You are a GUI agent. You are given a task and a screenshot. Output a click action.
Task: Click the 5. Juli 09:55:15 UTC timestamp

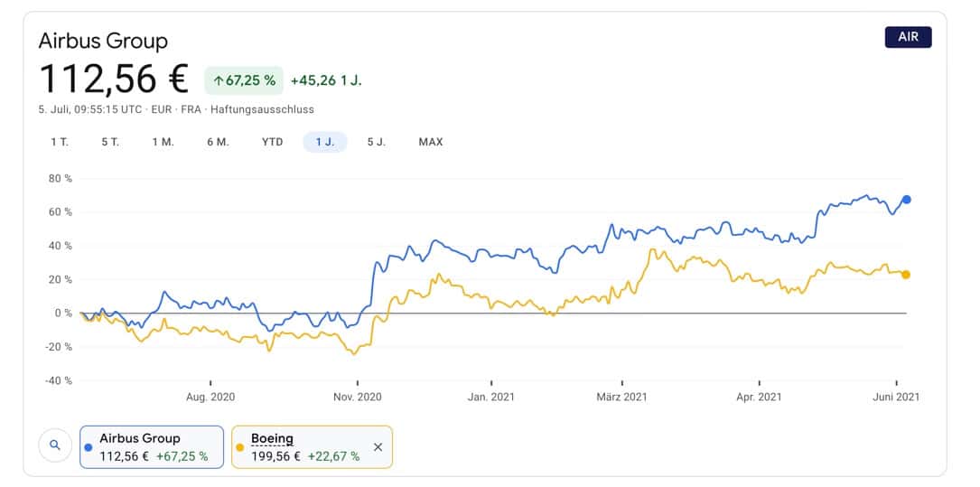tap(90, 109)
